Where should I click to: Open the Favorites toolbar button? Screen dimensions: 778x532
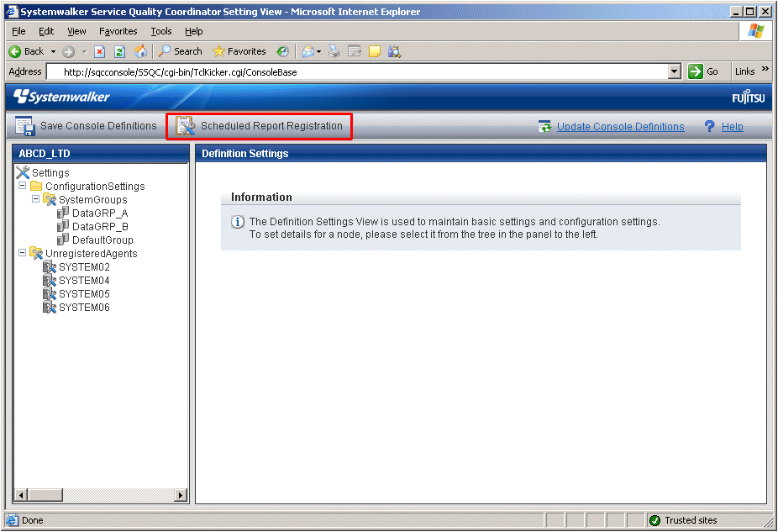(x=239, y=51)
